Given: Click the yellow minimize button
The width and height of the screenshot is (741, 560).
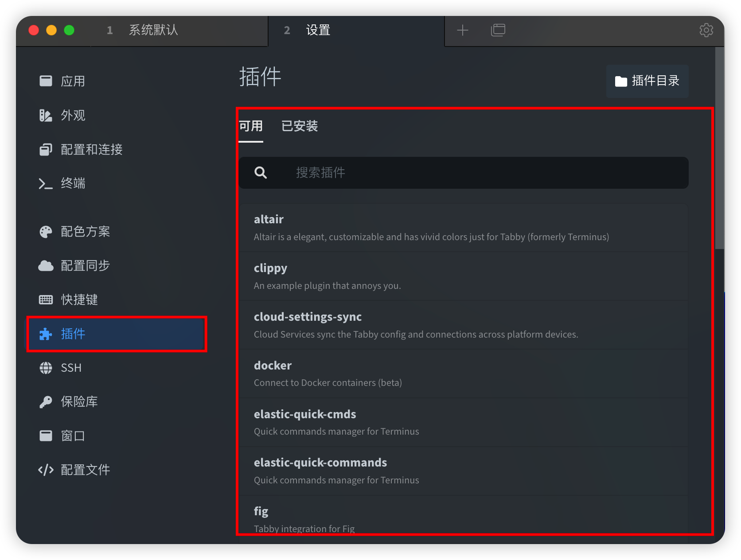Looking at the screenshot, I should click(51, 30).
